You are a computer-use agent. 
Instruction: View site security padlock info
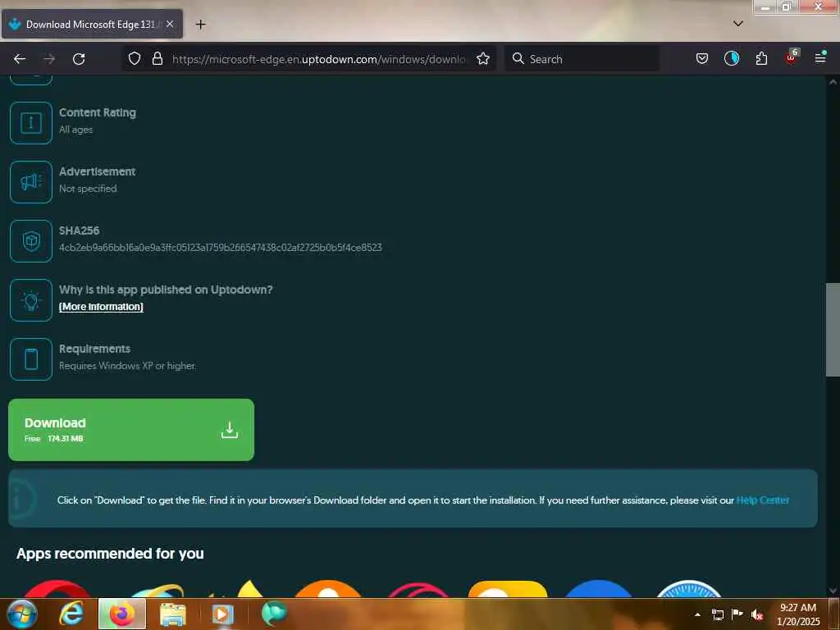tap(157, 58)
